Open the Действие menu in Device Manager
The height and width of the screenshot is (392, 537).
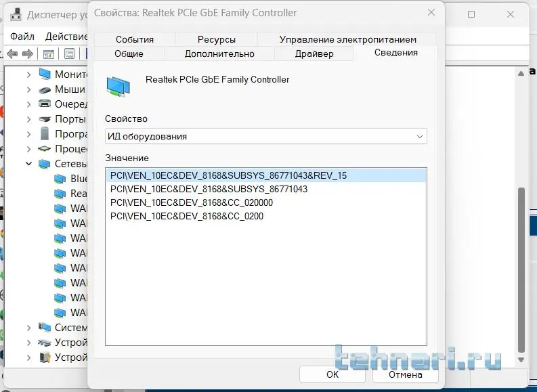(66, 36)
